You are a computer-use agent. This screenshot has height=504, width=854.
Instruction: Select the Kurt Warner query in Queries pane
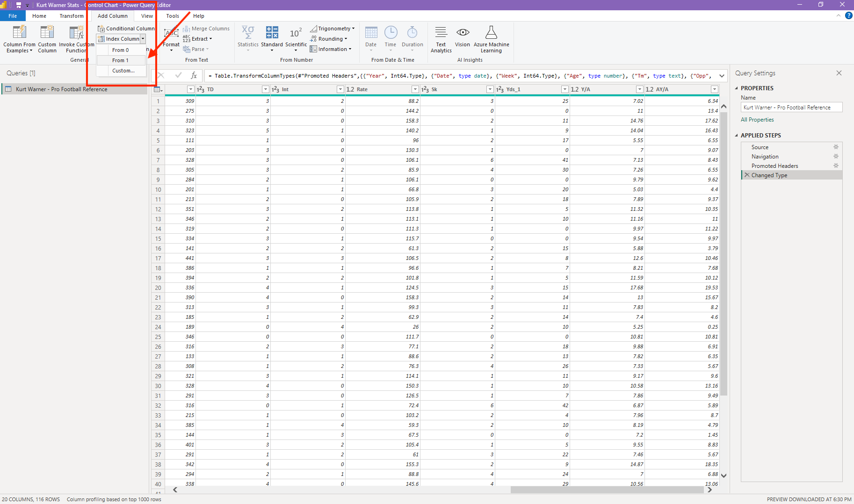[75, 89]
